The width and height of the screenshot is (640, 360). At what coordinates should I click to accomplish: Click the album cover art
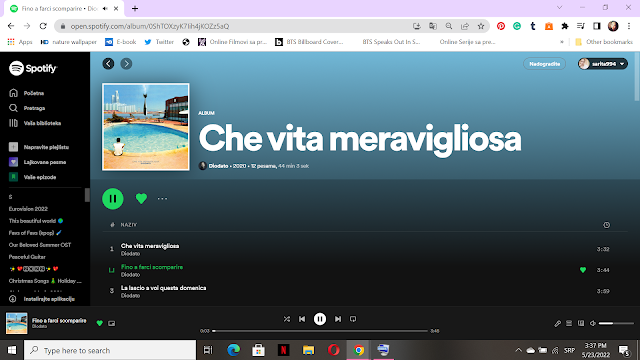146,127
